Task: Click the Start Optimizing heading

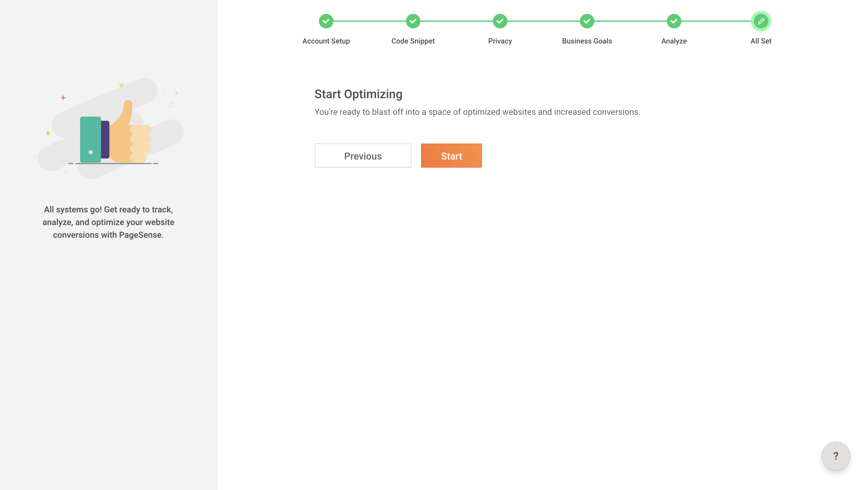Action: 358,94
